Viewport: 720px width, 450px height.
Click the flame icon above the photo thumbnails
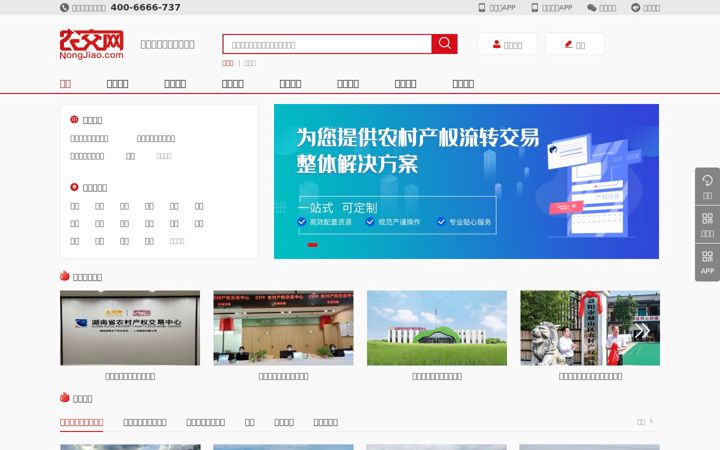pos(65,276)
